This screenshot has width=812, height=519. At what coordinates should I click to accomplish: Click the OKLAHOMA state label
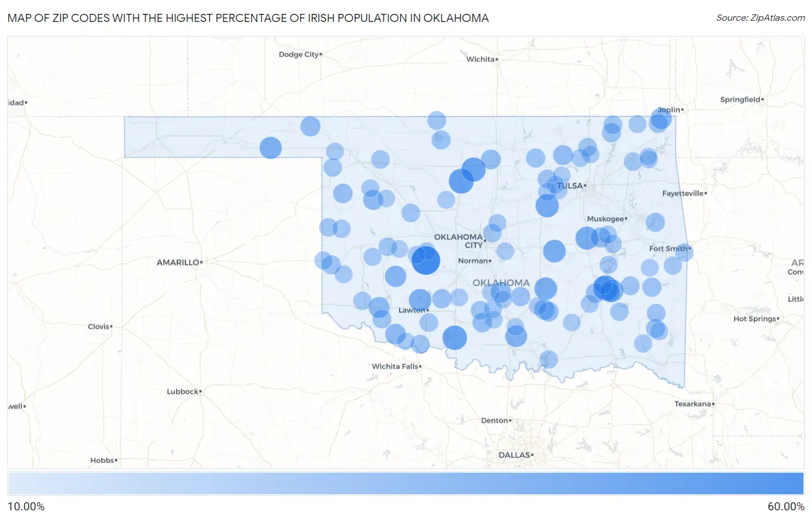coord(501,283)
